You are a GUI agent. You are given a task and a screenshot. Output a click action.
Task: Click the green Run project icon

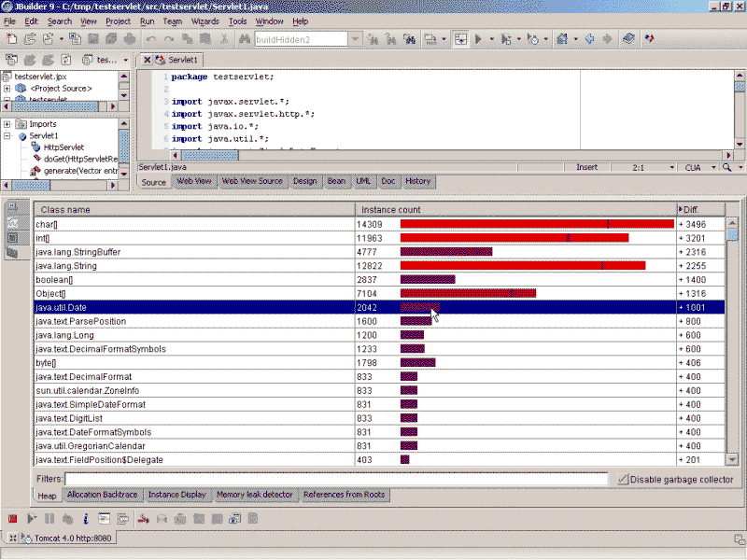[478, 39]
